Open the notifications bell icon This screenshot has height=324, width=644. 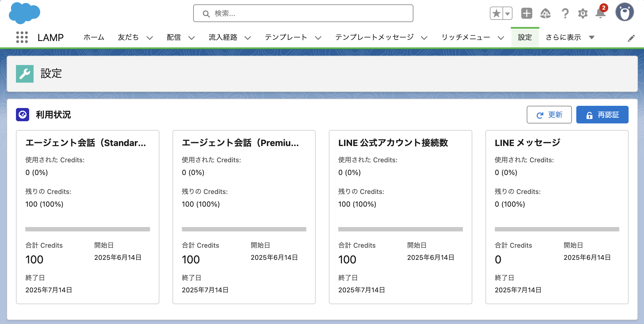point(600,13)
